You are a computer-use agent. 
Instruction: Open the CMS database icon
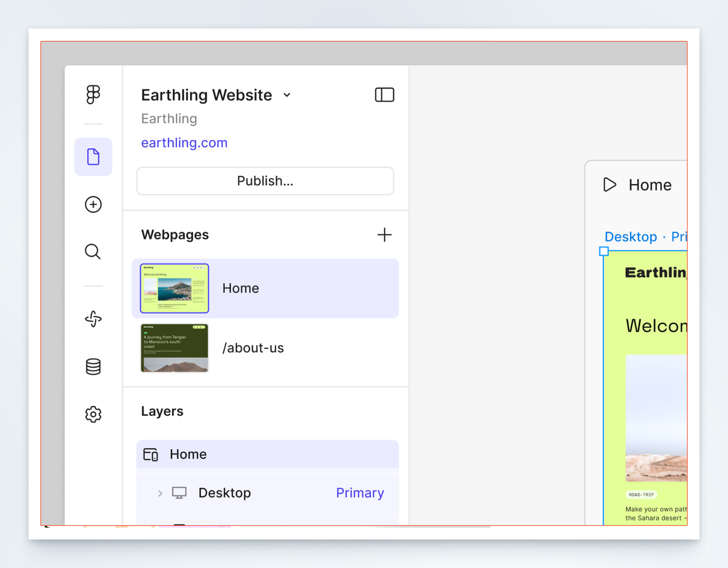pyautogui.click(x=93, y=367)
